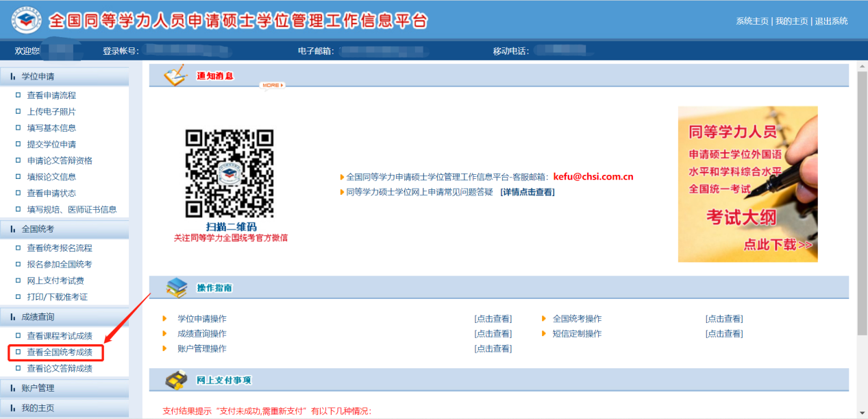Screen dimensions: 868x419
Task: Collapse the 全国统考 sidebar section
Action: 64,229
